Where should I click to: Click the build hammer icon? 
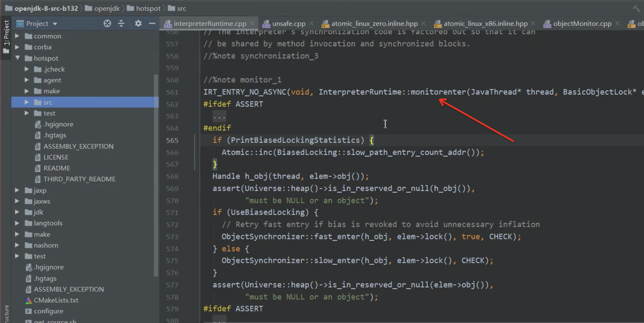636,8
